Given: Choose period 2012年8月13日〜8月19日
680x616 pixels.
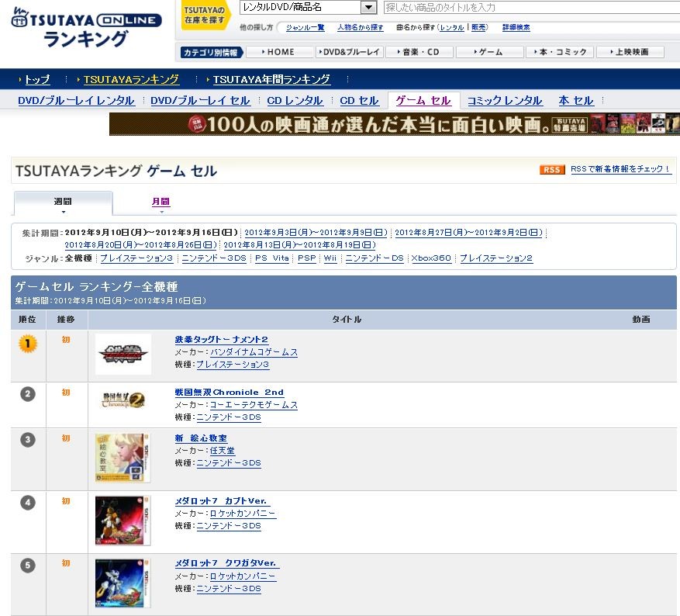Looking at the screenshot, I should point(299,245).
